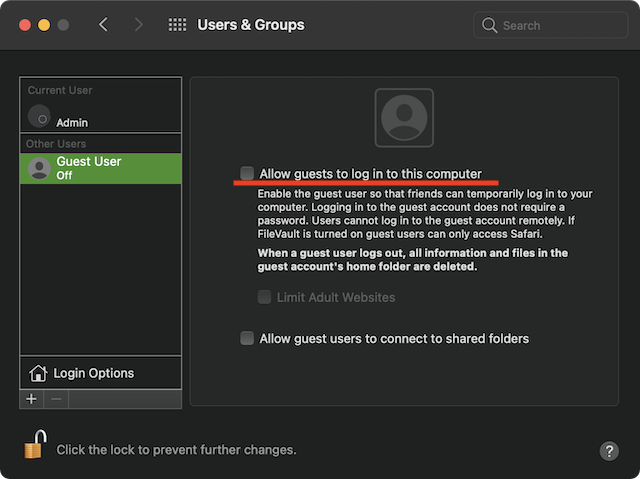Click the lock icon to prevent changes

[34, 445]
